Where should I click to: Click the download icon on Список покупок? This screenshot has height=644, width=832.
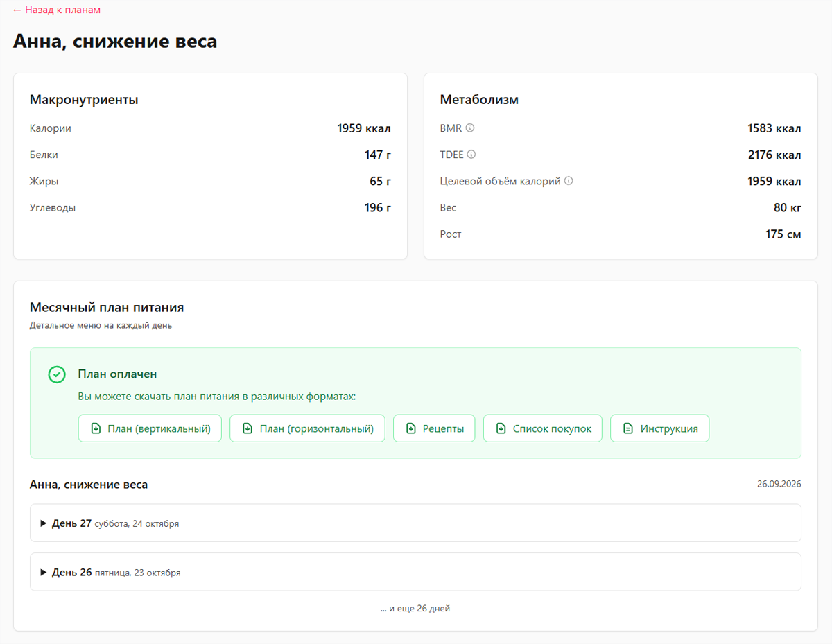501,428
